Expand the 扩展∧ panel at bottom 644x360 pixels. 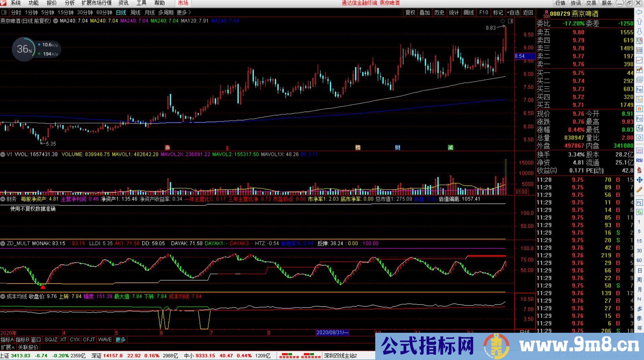click(x=8, y=347)
